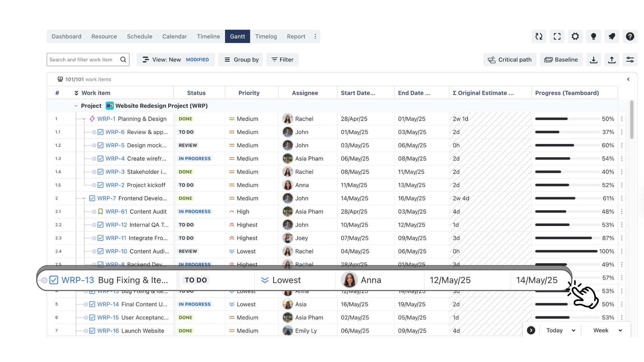Check the WRP-6 Review & app checkbox

(x=101, y=132)
